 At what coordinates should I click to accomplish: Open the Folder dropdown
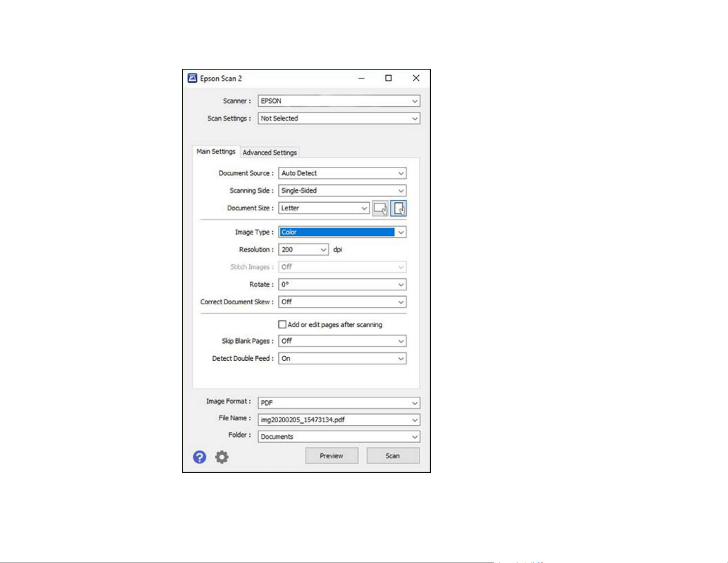click(339, 437)
